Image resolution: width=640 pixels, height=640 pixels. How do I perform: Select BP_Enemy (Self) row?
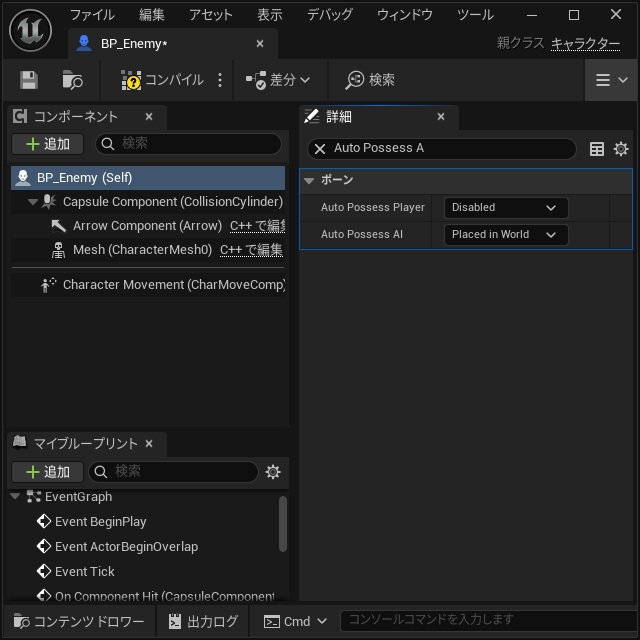pos(148,178)
